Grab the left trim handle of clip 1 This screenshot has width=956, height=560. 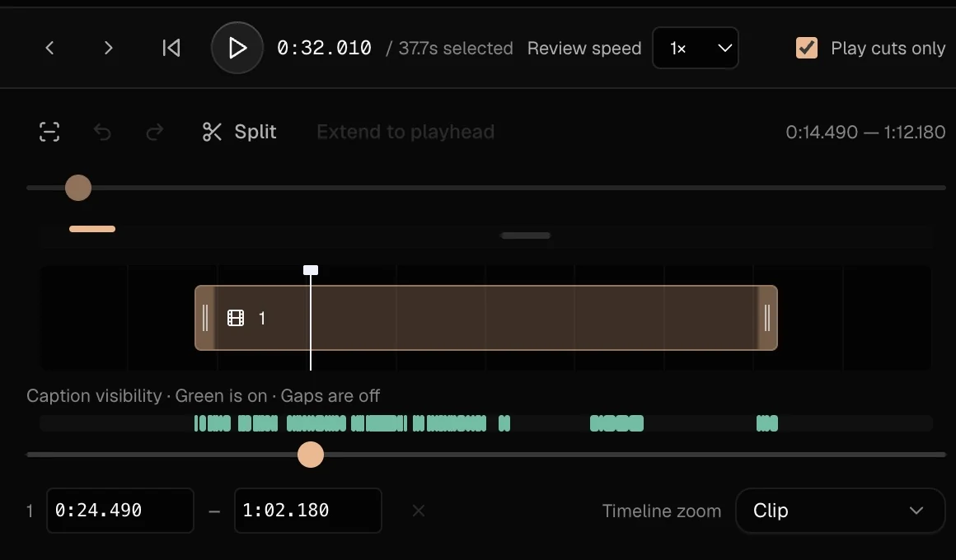(205, 318)
